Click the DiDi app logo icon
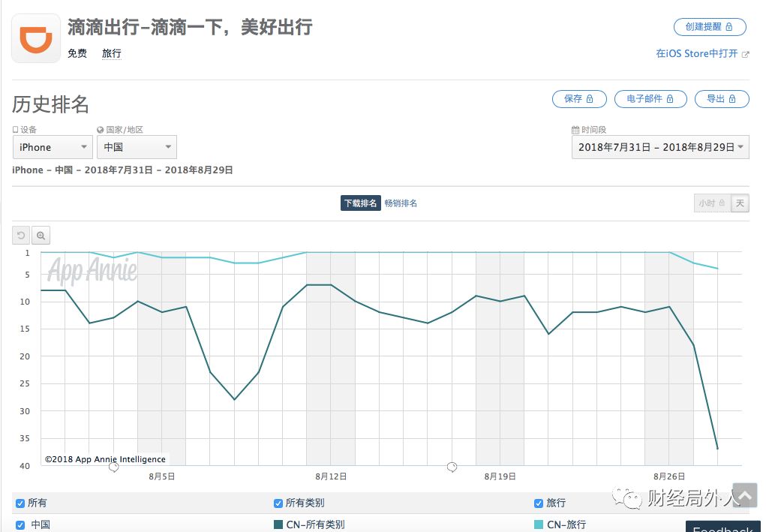This screenshot has width=766, height=532. pos(36,38)
